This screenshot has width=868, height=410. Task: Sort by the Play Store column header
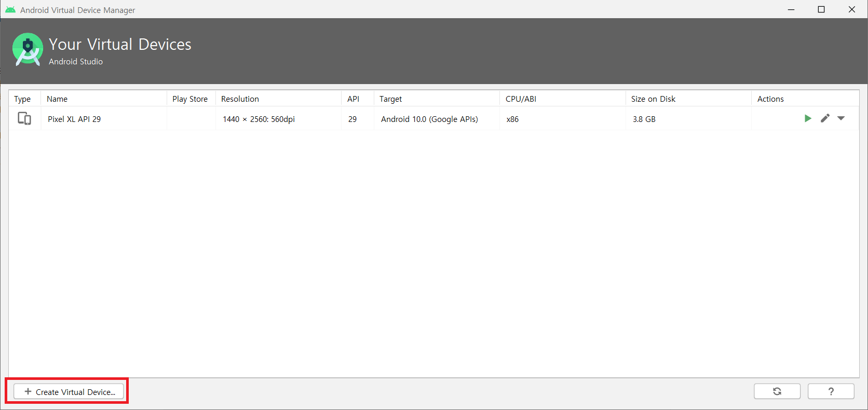(190, 99)
